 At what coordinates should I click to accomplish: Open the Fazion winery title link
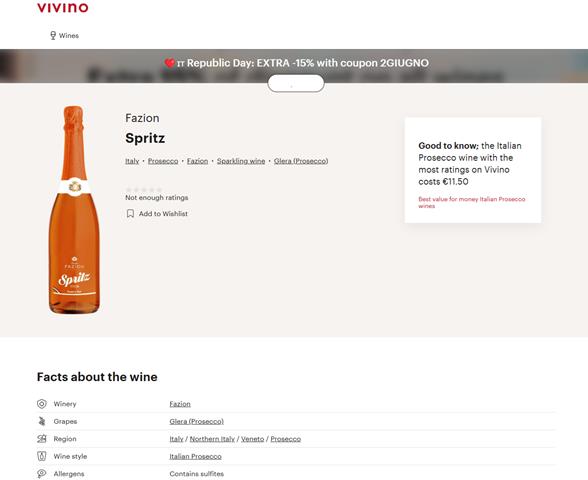pos(142,118)
